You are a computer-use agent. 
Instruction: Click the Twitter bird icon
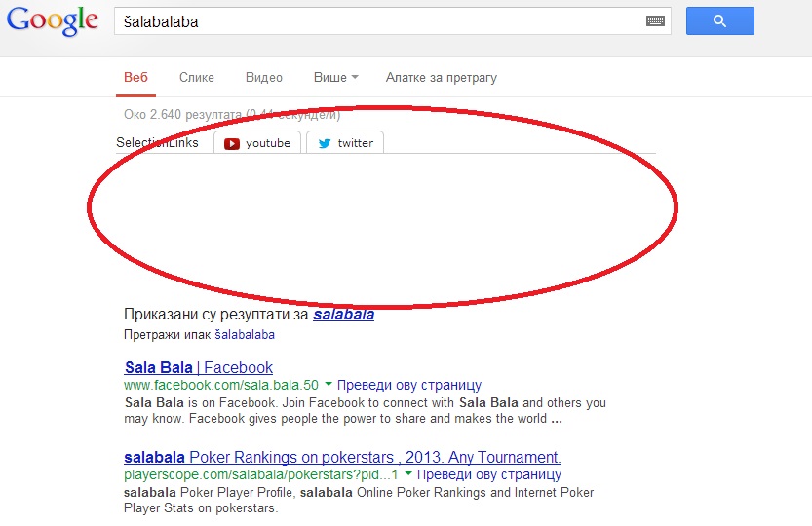point(325,143)
